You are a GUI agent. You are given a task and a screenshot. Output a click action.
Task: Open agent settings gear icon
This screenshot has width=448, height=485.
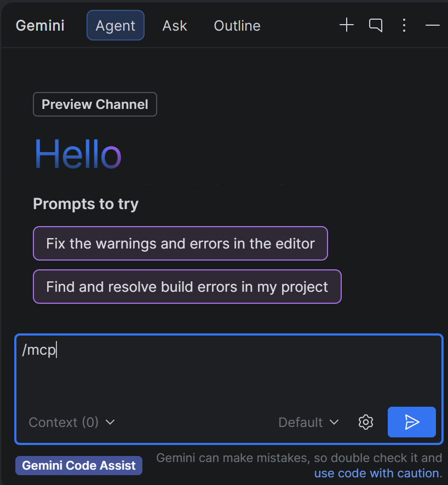366,422
